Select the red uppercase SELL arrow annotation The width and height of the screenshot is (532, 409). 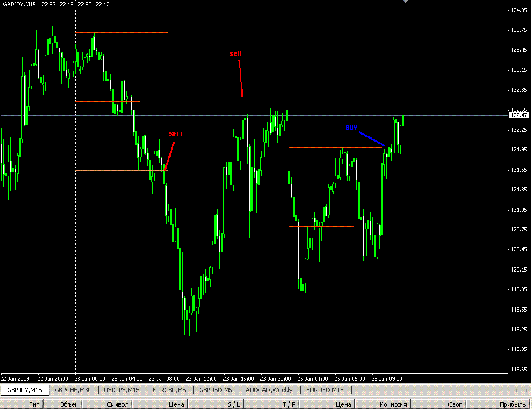176,134
